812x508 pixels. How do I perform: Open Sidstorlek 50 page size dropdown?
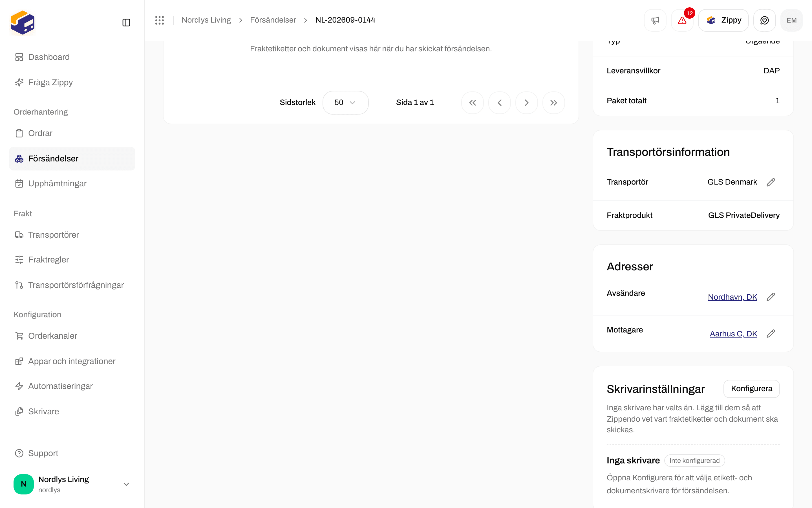tap(345, 102)
